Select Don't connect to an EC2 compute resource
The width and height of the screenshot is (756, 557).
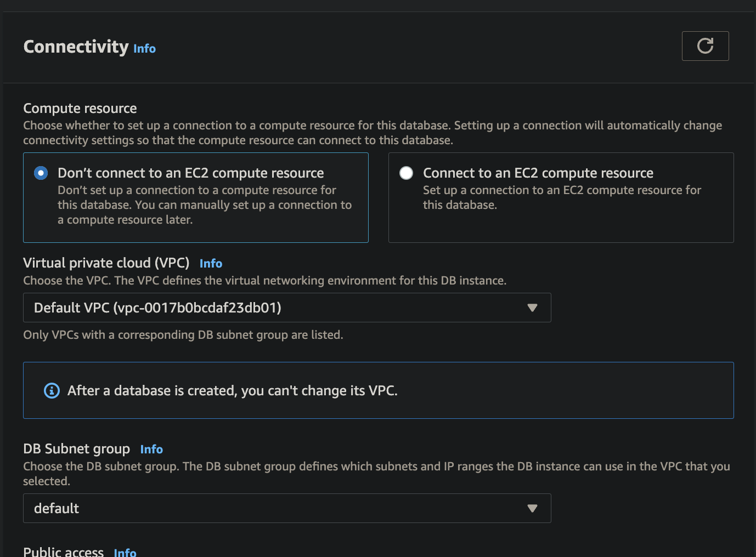click(41, 173)
